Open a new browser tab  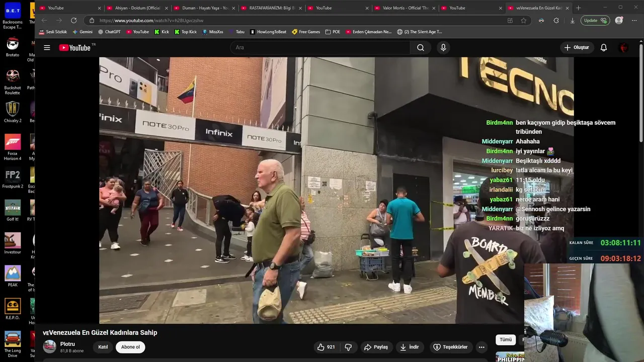(578, 8)
